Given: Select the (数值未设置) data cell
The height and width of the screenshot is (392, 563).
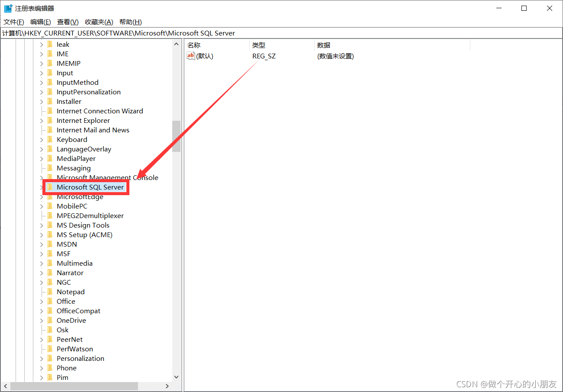Looking at the screenshot, I should pos(335,56).
